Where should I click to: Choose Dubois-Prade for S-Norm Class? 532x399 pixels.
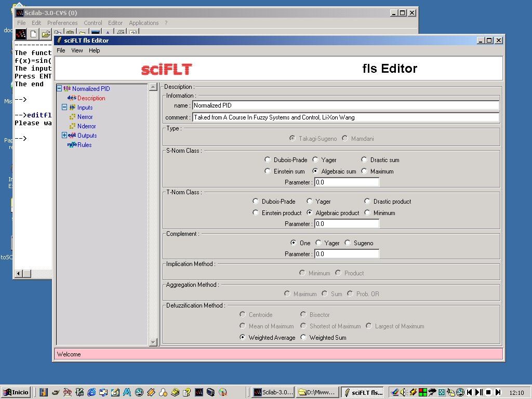pos(268,160)
